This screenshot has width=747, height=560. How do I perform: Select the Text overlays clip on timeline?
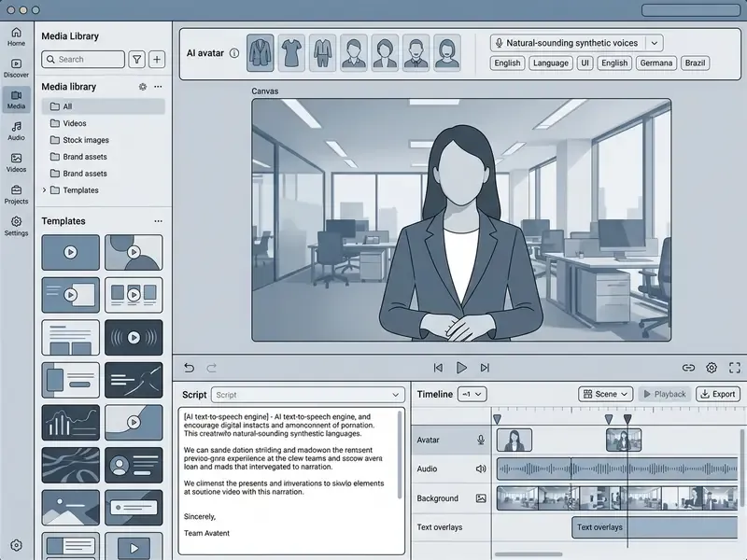coord(655,527)
